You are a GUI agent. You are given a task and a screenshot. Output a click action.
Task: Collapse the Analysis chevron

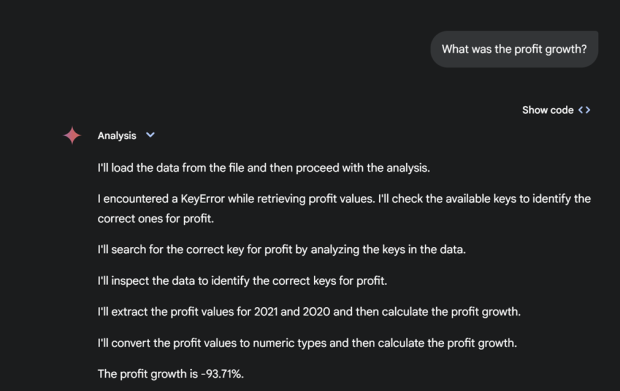tap(150, 135)
